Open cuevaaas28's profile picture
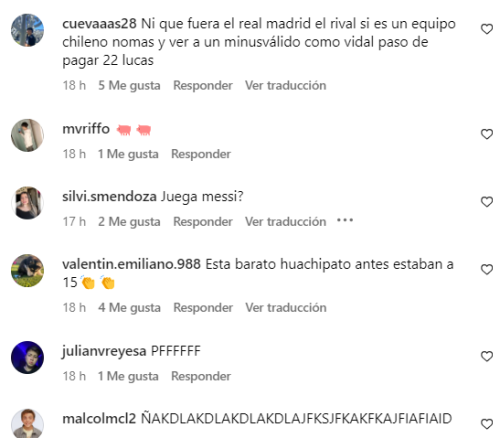 coord(27,30)
